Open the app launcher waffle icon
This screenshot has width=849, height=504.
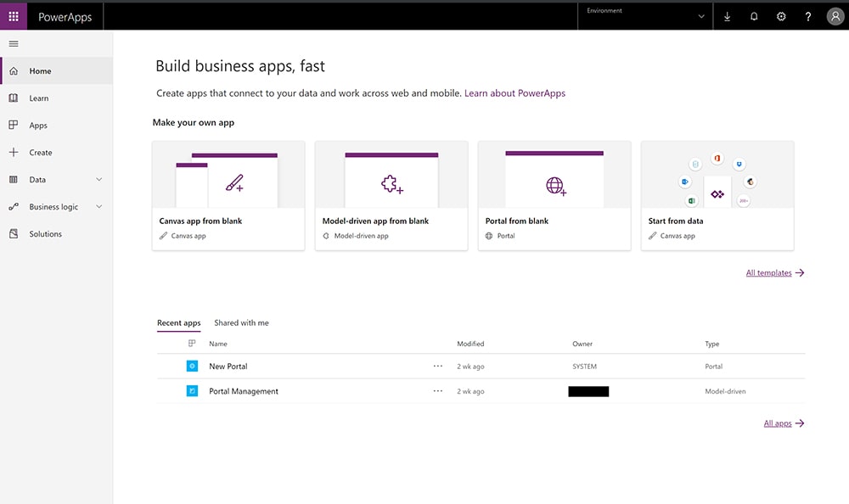pos(14,16)
